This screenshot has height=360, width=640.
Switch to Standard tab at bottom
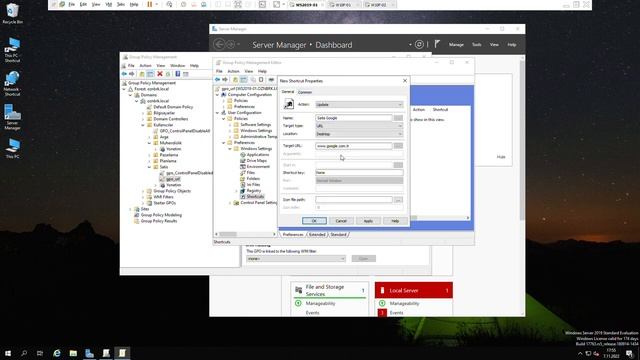coord(338,235)
